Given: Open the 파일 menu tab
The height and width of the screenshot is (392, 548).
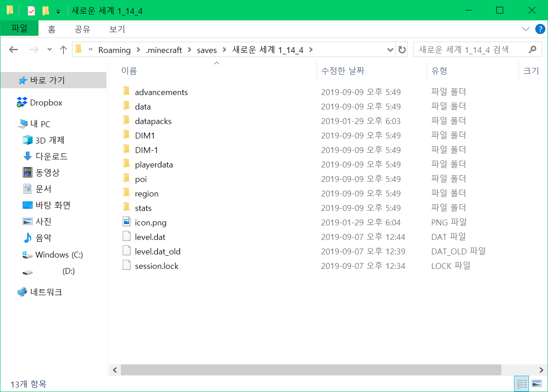Looking at the screenshot, I should pyautogui.click(x=19, y=29).
